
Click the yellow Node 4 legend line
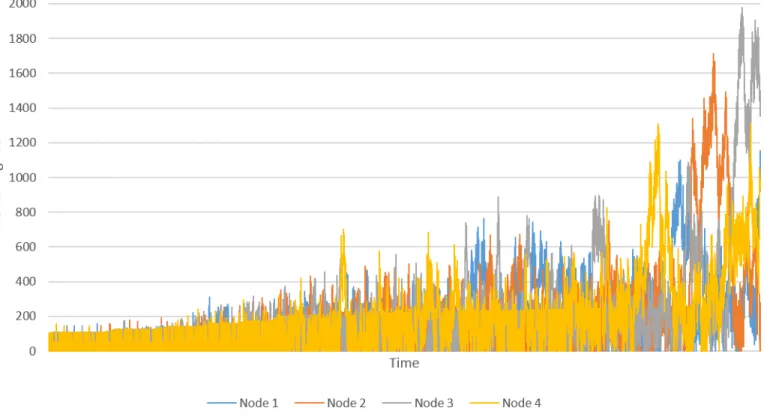484,403
